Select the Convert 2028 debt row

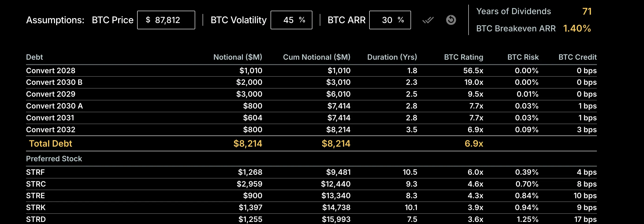(x=51, y=71)
